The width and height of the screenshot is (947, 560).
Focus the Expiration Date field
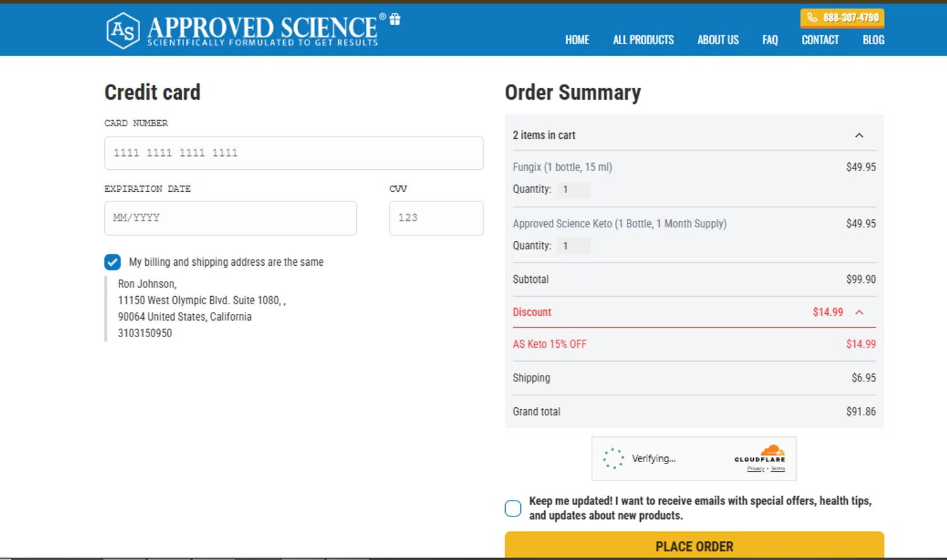pyautogui.click(x=230, y=218)
